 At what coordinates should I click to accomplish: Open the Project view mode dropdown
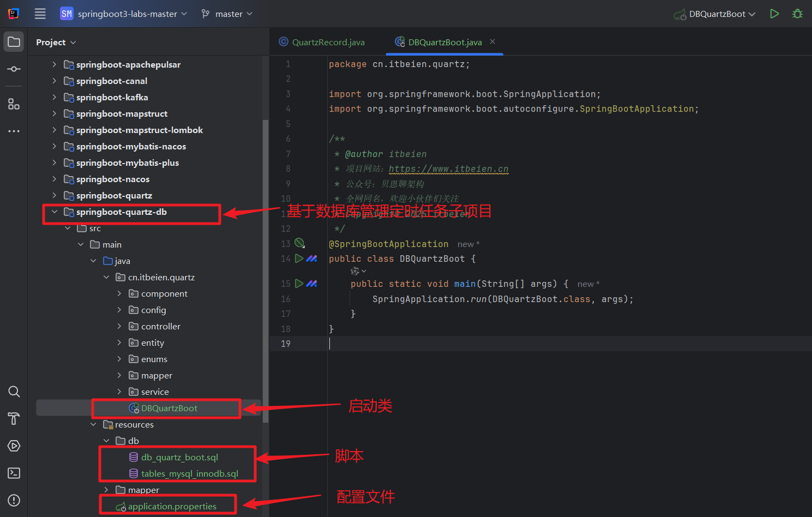(56, 42)
